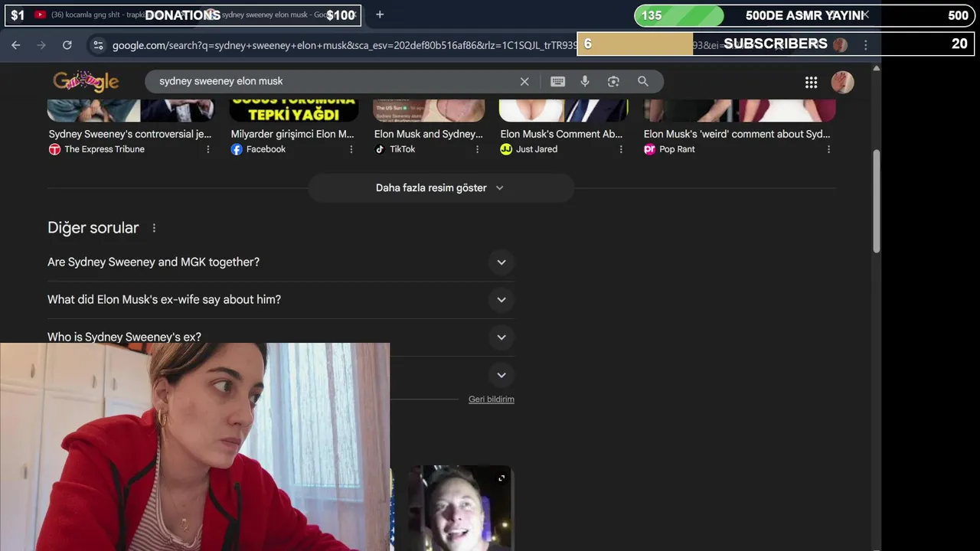980x551 pixels.
Task: Open site information icon beside the URL
Action: (x=98, y=45)
